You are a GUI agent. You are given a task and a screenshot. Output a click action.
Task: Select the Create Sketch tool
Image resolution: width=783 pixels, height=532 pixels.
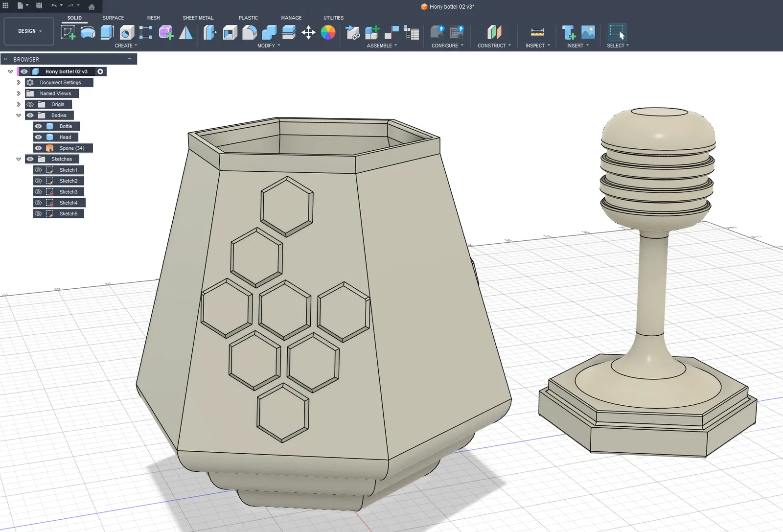[68, 32]
